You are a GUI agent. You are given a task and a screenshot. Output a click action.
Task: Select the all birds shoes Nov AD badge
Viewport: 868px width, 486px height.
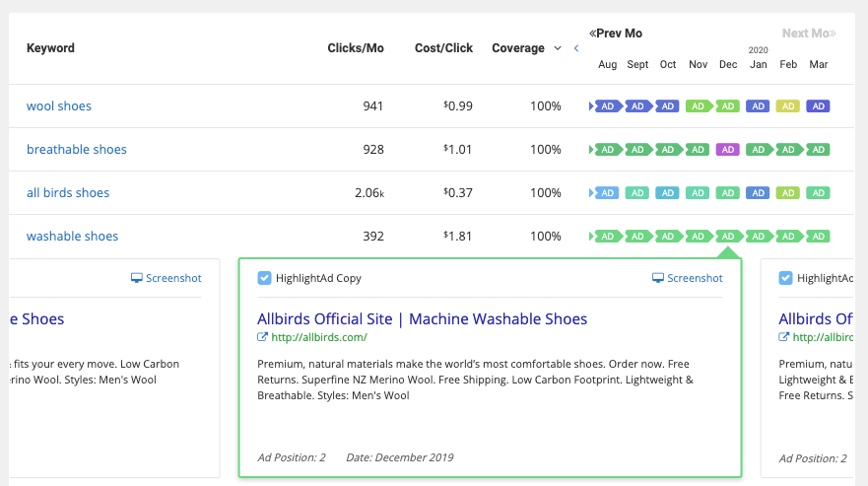click(699, 192)
